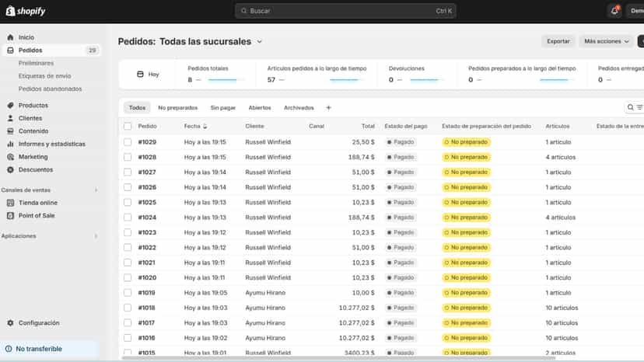Image resolution: width=644 pixels, height=362 pixels.
Task: Click the Marketing target icon
Action: point(10,157)
